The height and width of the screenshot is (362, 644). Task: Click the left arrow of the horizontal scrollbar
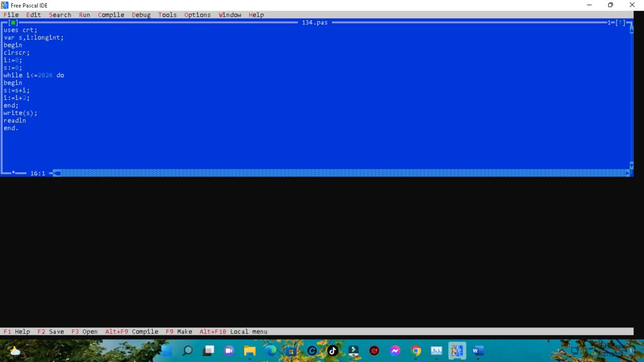point(57,173)
